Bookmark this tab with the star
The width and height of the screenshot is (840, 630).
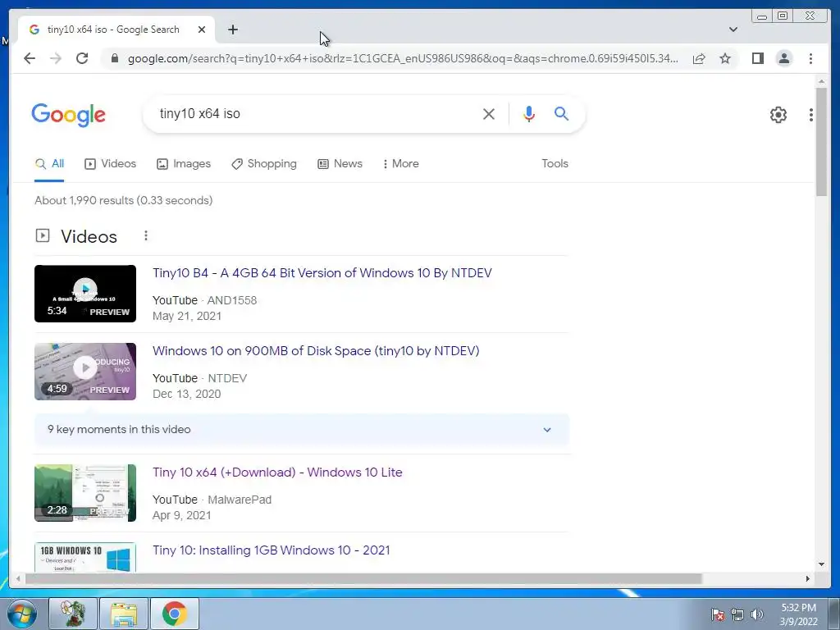tap(725, 58)
